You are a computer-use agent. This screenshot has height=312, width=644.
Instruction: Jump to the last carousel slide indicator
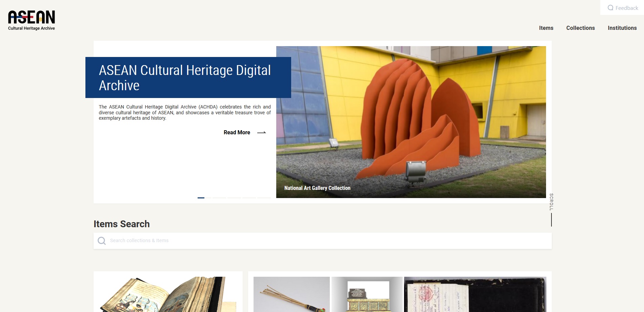click(264, 198)
